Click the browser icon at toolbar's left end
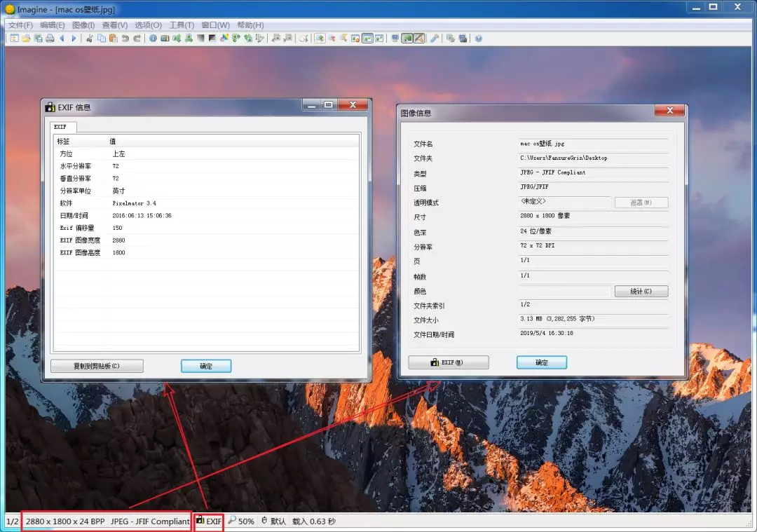757x532 pixels. click(x=15, y=39)
